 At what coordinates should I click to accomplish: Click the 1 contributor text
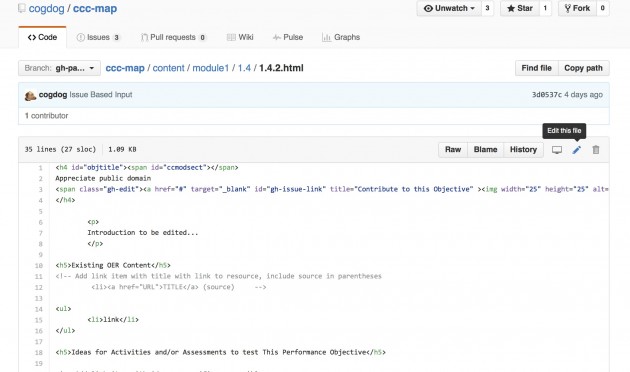coord(47,116)
